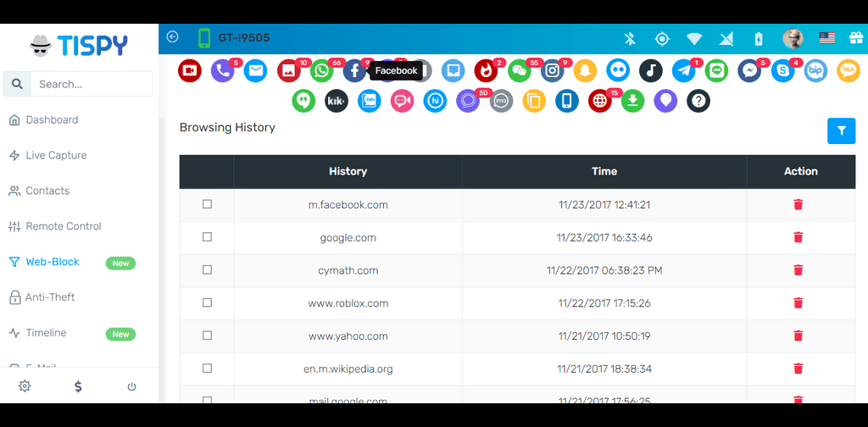
Task: Open the Kik icon
Action: 337,101
